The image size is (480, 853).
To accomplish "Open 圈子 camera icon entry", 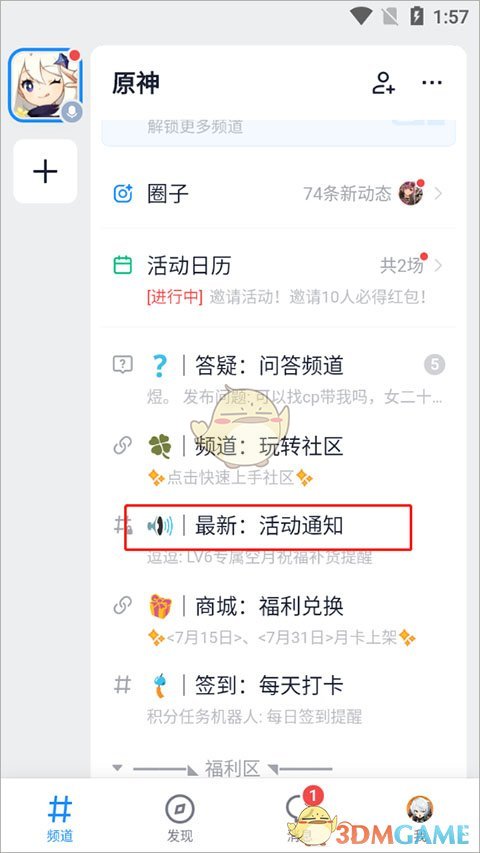I will pyautogui.click(x=123, y=193).
